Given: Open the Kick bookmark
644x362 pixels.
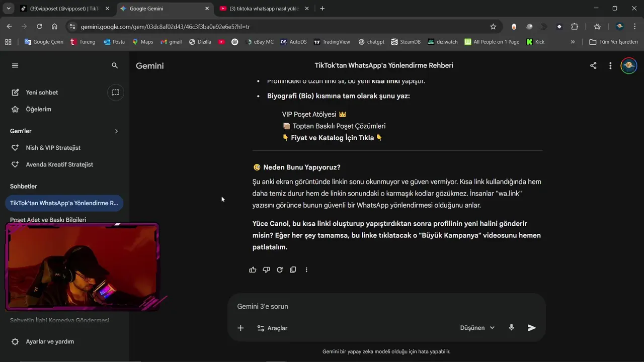Looking at the screenshot, I should pyautogui.click(x=535, y=42).
